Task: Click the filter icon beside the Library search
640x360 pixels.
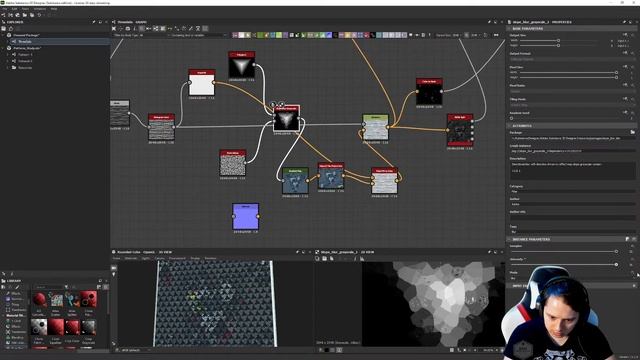Action: (x=66, y=287)
